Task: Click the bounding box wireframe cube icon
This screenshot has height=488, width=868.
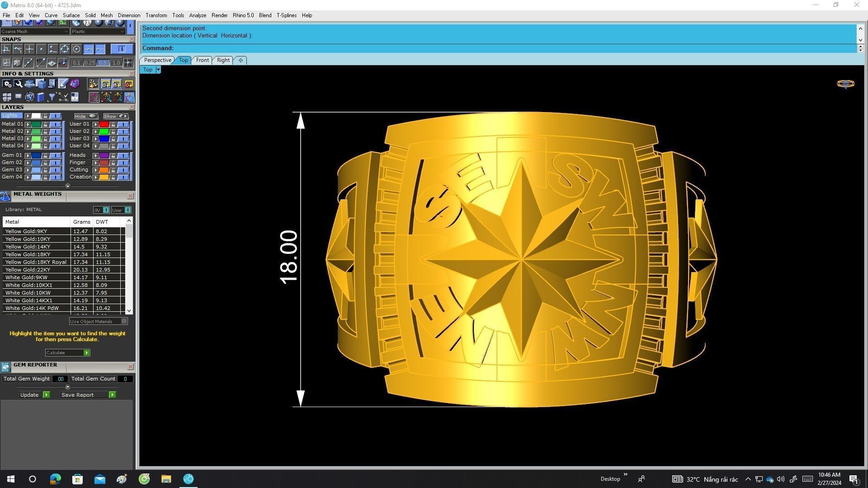Action: tap(30, 97)
